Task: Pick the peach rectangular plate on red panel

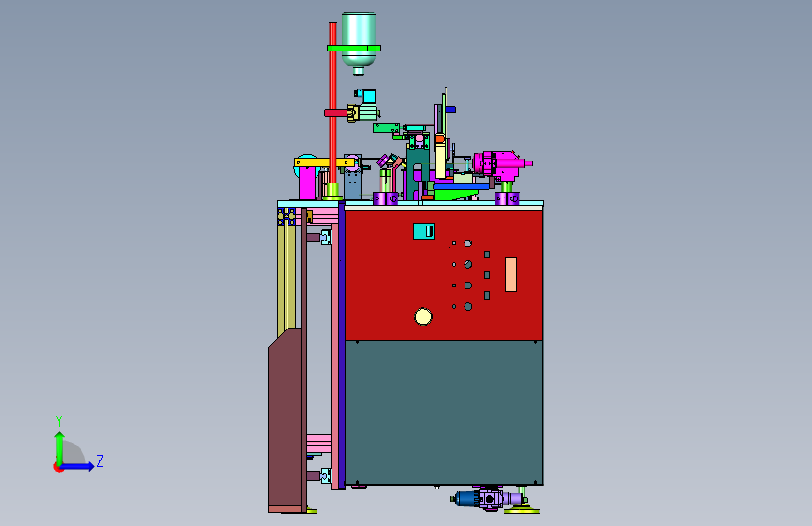Action: coord(510,274)
